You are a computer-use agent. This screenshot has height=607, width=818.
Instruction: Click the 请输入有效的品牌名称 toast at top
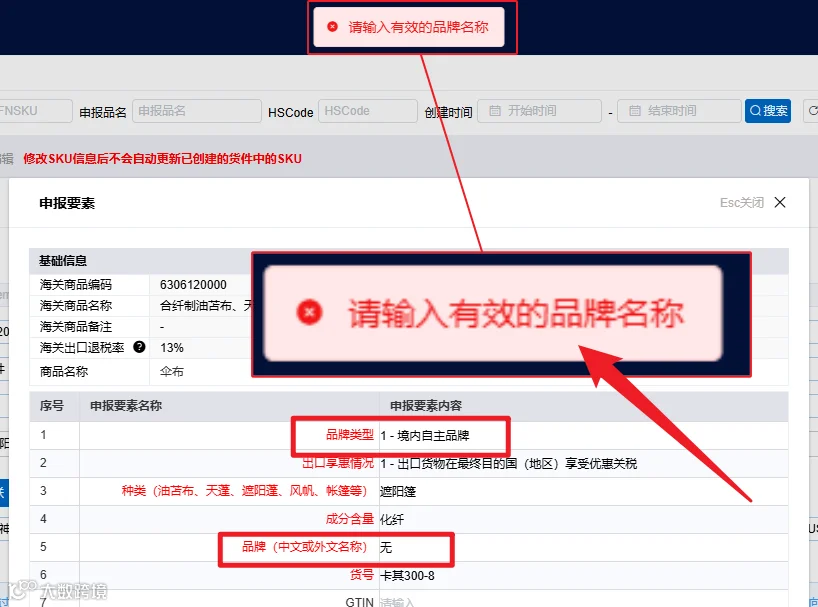[x=409, y=27]
